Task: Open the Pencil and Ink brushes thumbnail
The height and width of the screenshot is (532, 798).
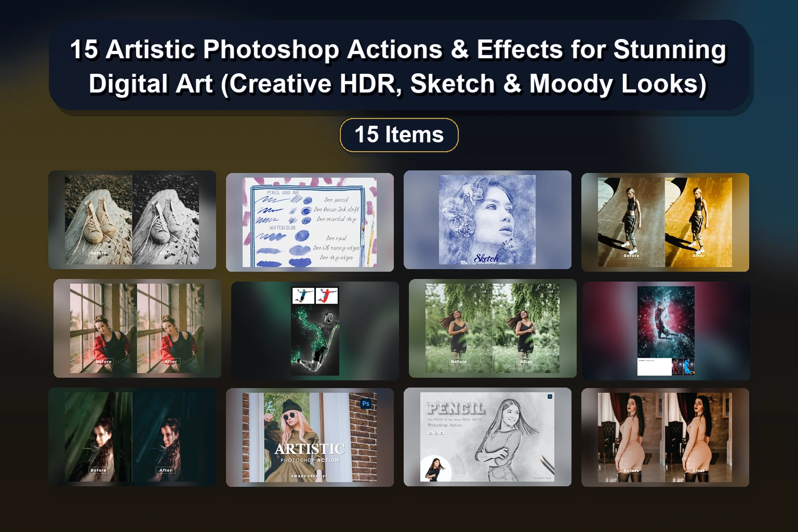Action: (310, 222)
